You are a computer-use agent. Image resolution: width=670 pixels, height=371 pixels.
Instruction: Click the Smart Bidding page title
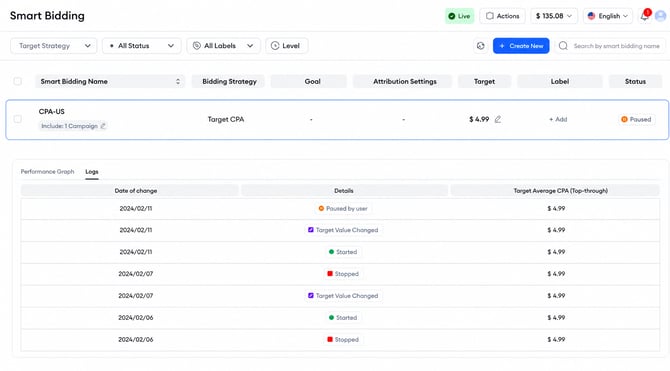pos(47,16)
